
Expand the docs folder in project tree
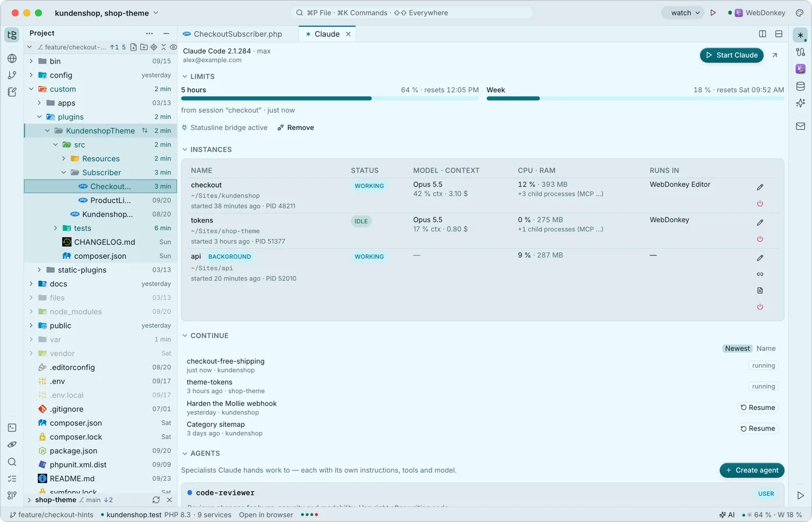click(31, 284)
